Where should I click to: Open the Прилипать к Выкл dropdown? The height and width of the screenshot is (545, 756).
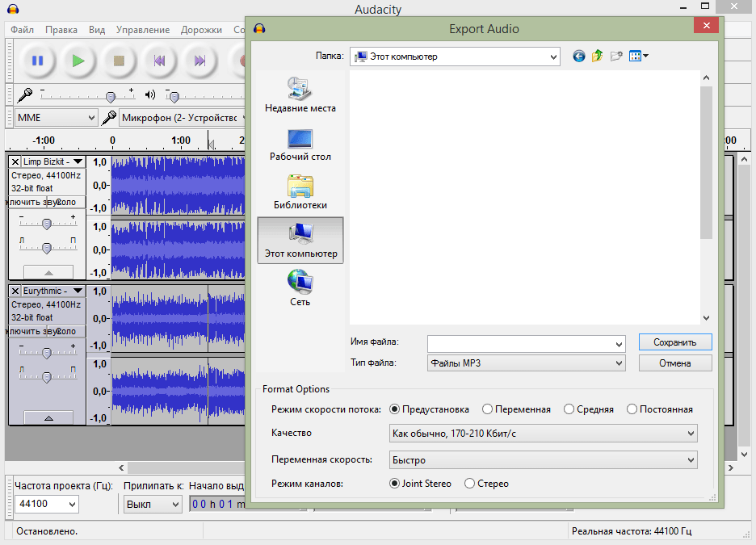153,504
